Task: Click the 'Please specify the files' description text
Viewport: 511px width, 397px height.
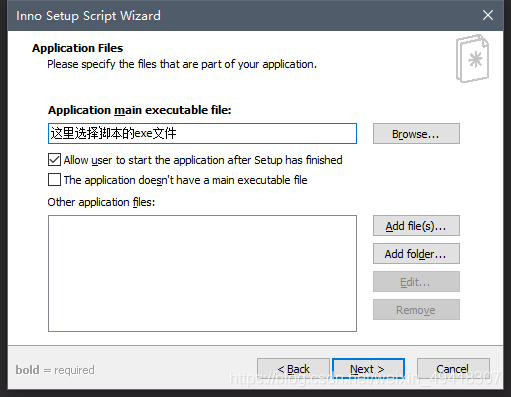Action: pos(182,64)
